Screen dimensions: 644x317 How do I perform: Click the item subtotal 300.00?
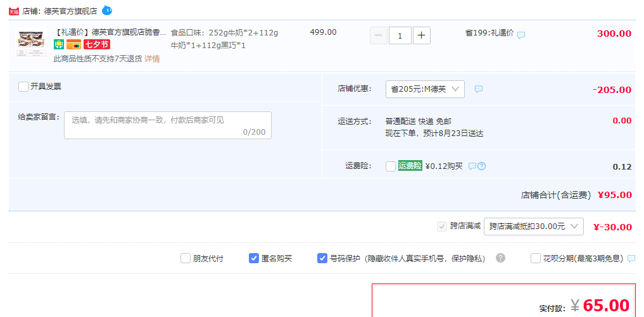(614, 34)
